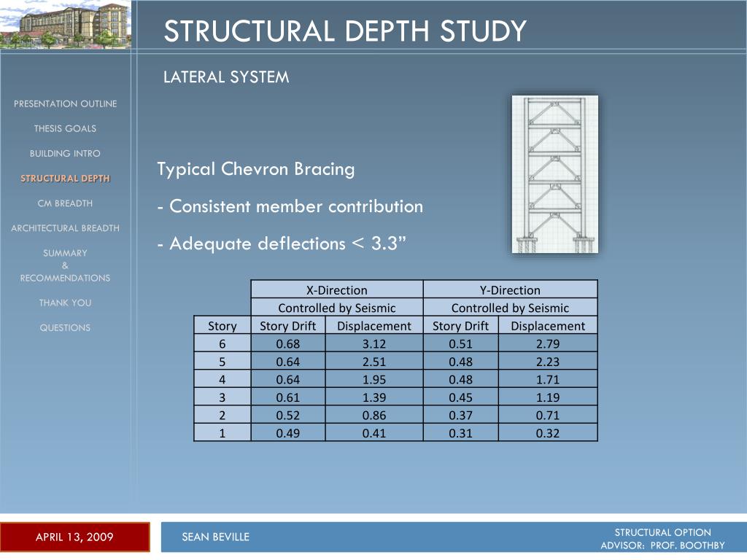
Task: Click Y story drift value 0.51
Action: (x=461, y=343)
